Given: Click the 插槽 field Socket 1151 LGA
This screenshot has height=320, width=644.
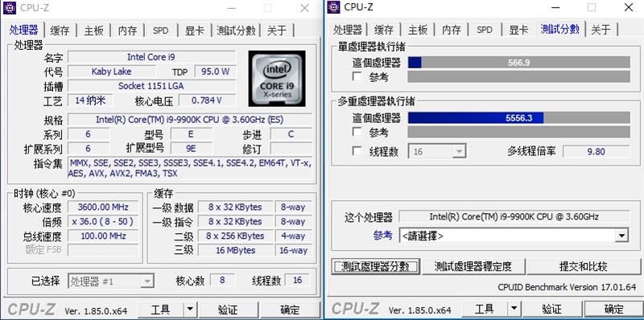Looking at the screenshot, I should click(x=151, y=86).
